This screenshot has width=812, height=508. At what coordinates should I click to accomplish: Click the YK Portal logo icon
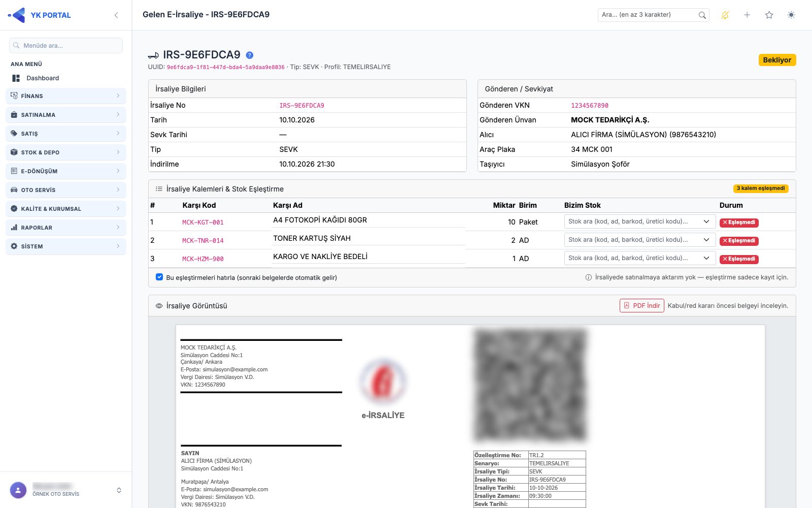point(17,15)
